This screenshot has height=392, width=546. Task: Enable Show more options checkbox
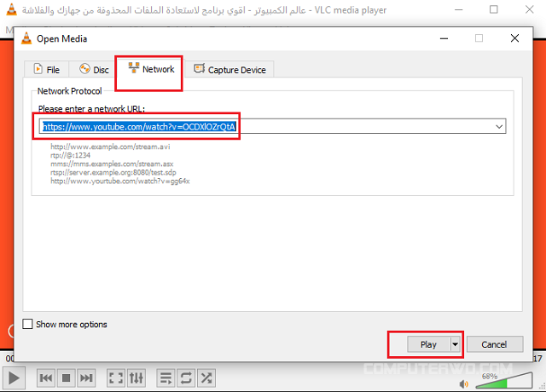point(27,324)
